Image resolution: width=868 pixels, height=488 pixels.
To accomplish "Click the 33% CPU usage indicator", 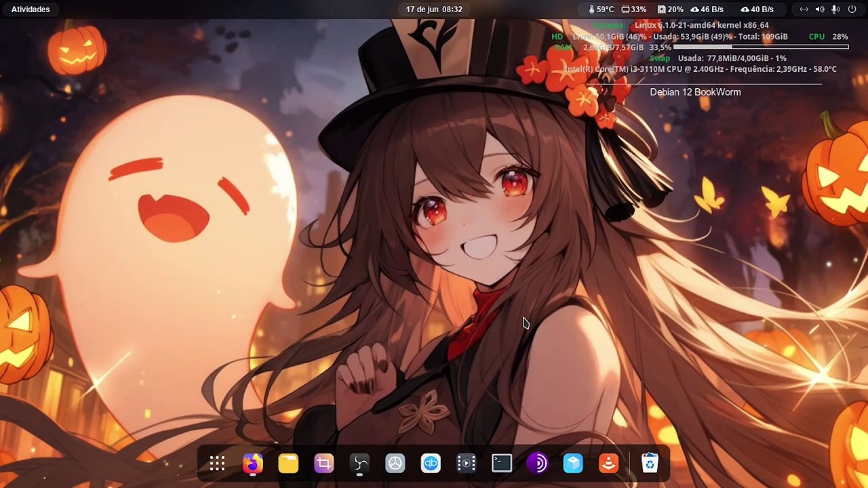I will (634, 9).
